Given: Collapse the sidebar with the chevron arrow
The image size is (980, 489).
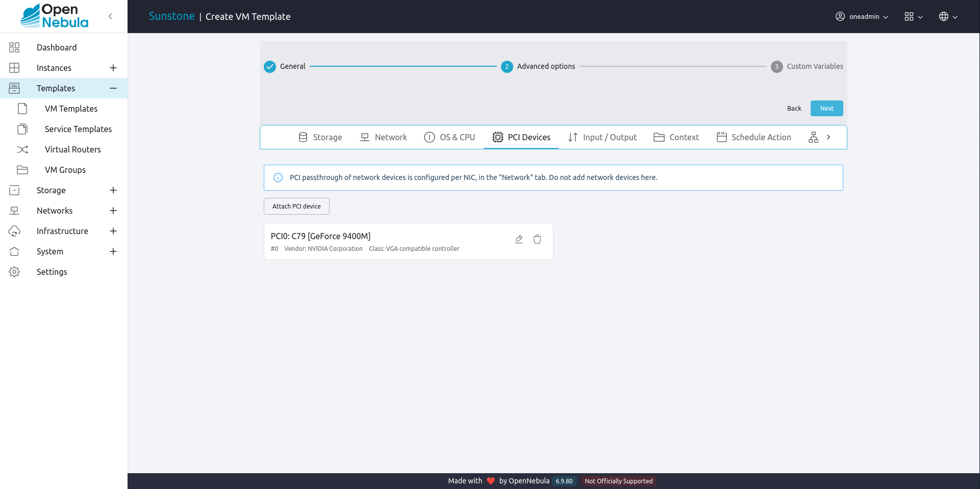Looking at the screenshot, I should tap(110, 16).
